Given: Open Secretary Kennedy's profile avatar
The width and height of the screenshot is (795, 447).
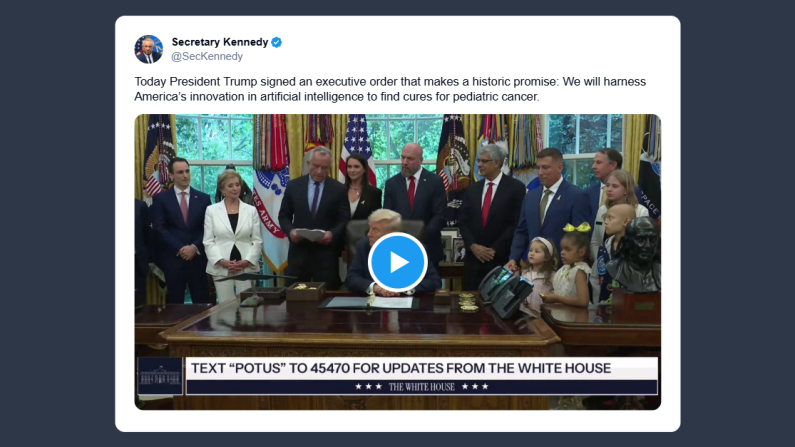Looking at the screenshot, I should 149,49.
